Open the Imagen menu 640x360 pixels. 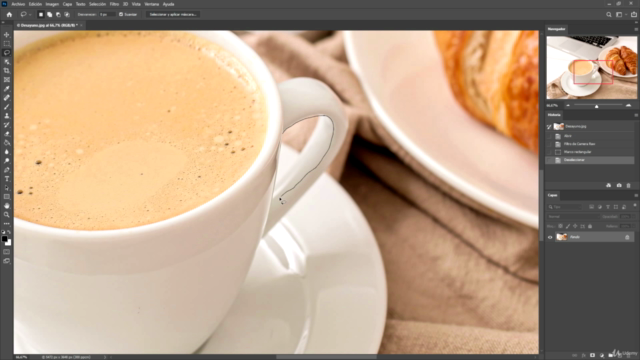(x=52, y=4)
